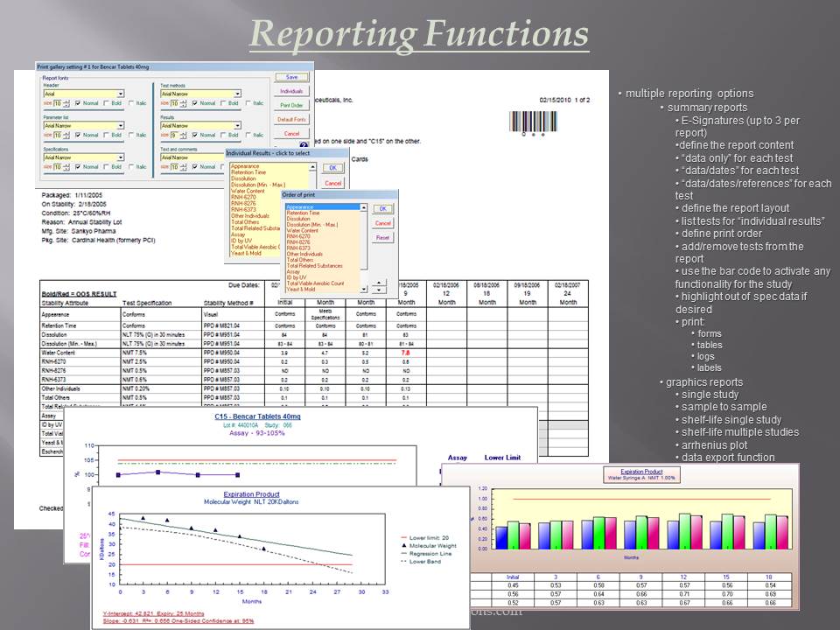Click the Default Fonts button
This screenshot has width=840, height=630.
[x=290, y=119]
